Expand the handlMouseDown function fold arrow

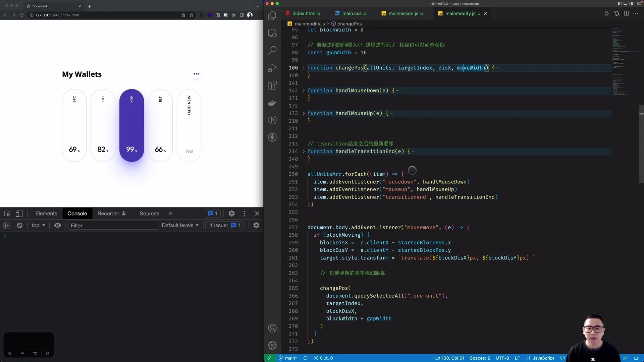pos(304,90)
